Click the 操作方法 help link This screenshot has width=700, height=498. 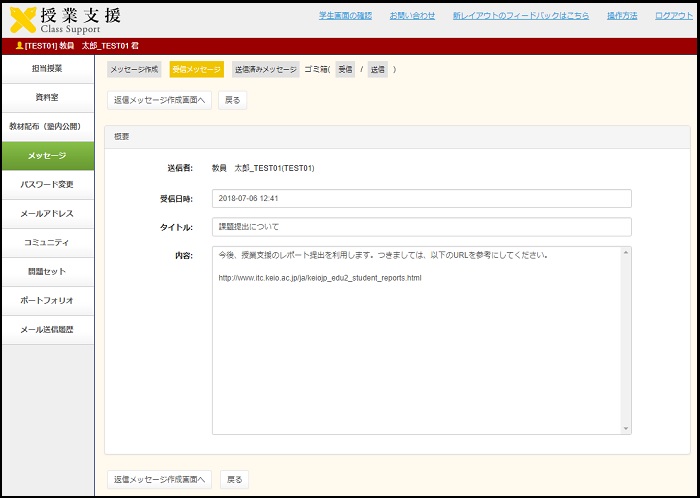coord(621,16)
